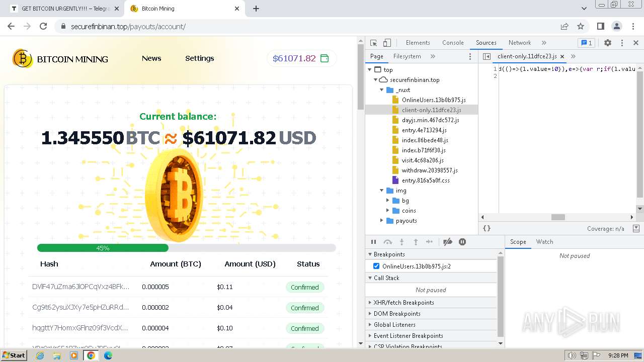Bookmark this page with star icon
Screen dimensions: 644x362
pos(581,26)
